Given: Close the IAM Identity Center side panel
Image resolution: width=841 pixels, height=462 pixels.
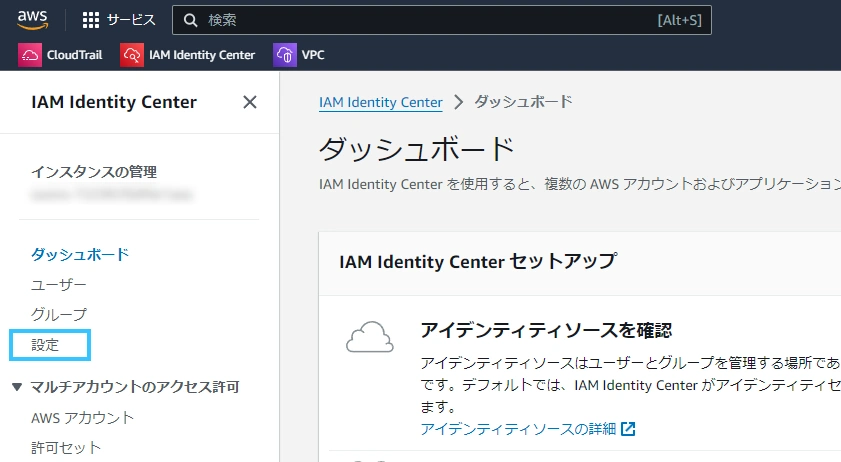Looking at the screenshot, I should pos(249,102).
